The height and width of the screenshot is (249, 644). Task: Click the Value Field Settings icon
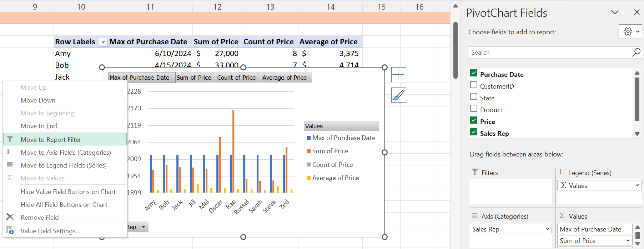10,231
